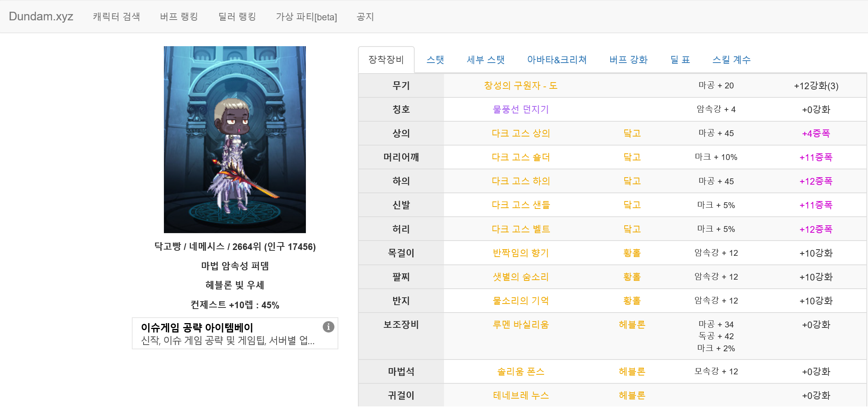Image resolution: width=868 pixels, height=408 pixels.
Task: Select the 장착장비 tab
Action: 386,60
